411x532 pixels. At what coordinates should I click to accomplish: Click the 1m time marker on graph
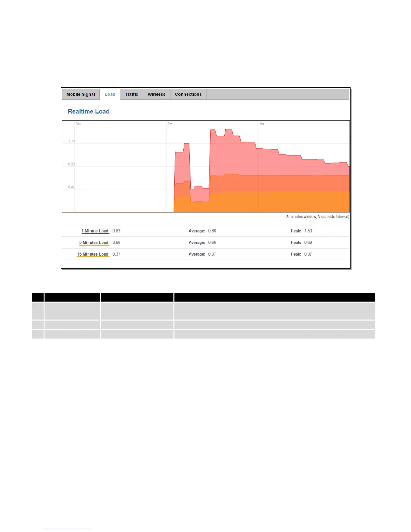[x=262, y=124]
